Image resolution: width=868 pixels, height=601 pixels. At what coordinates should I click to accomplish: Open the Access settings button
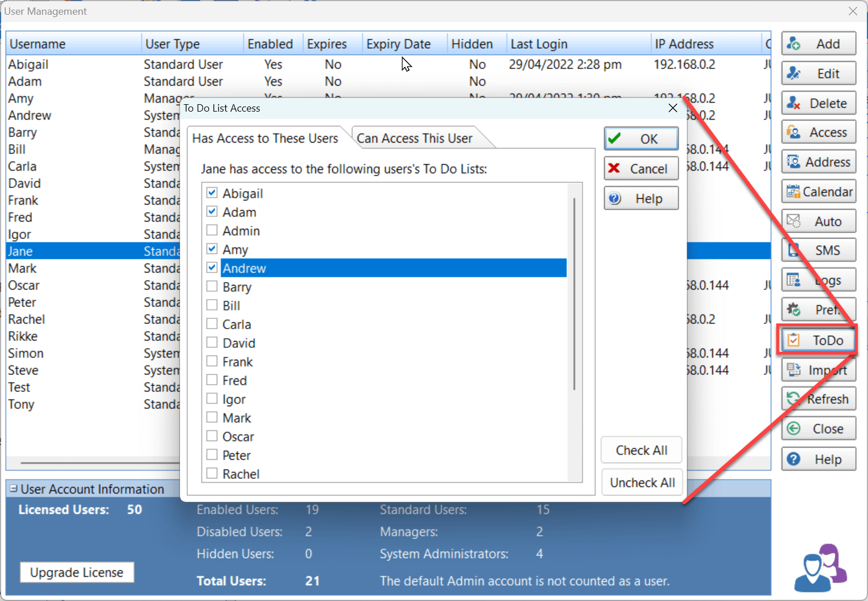[x=818, y=133]
